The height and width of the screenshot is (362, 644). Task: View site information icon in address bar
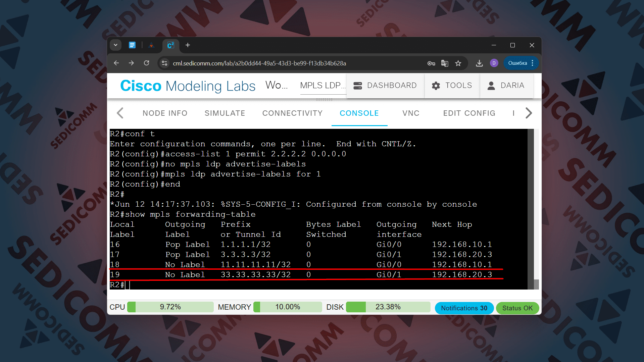coord(164,63)
